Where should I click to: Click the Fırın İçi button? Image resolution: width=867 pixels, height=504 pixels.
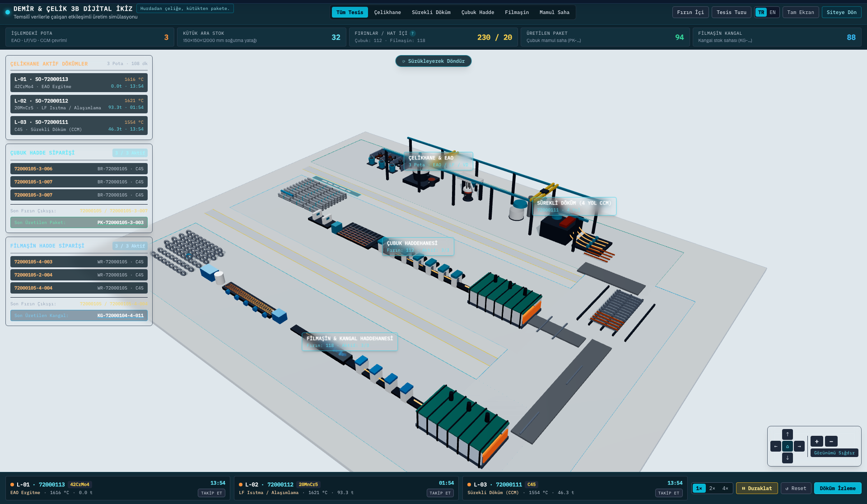(690, 12)
